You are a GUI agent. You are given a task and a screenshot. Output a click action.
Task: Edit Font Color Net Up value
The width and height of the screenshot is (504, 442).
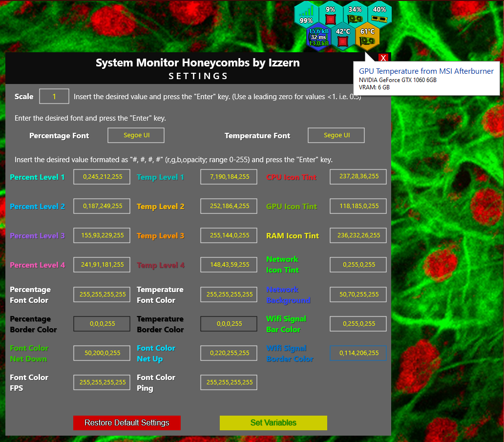click(x=229, y=353)
